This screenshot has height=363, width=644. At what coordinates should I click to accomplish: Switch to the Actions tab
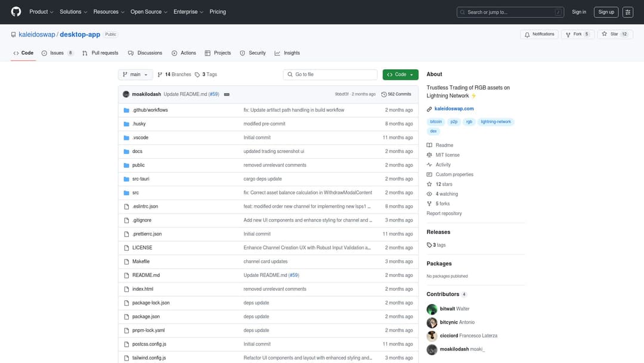pyautogui.click(x=184, y=53)
